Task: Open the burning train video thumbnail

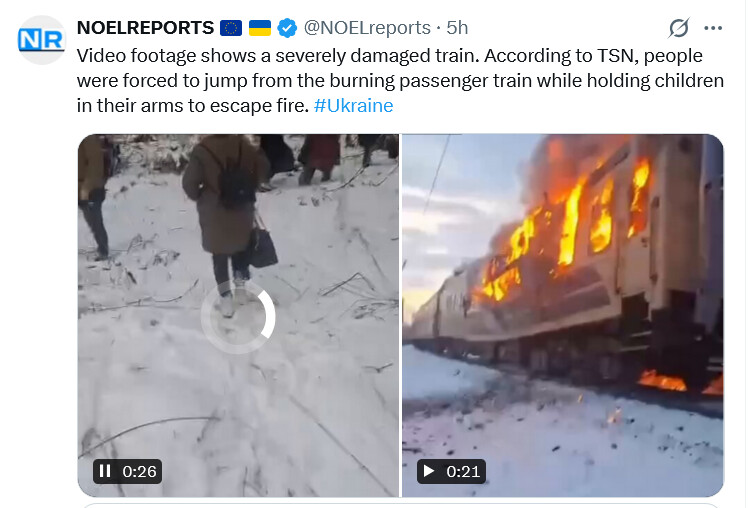Action: (x=563, y=315)
